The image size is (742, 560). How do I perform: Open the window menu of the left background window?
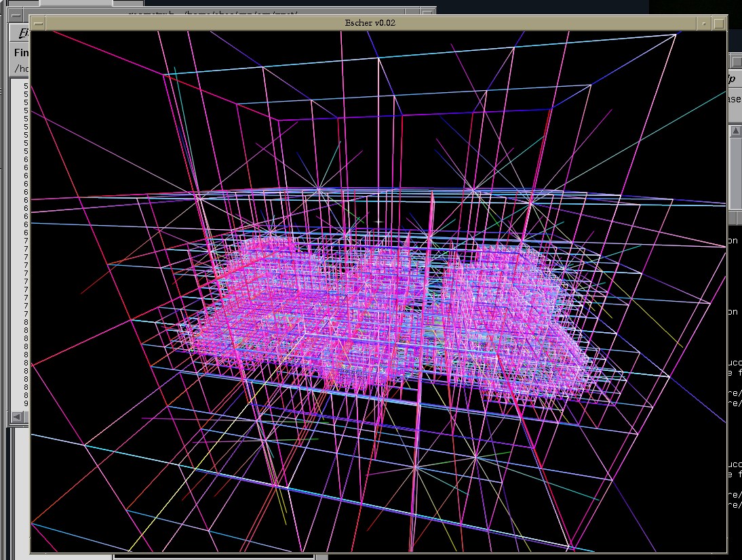tap(16, 15)
